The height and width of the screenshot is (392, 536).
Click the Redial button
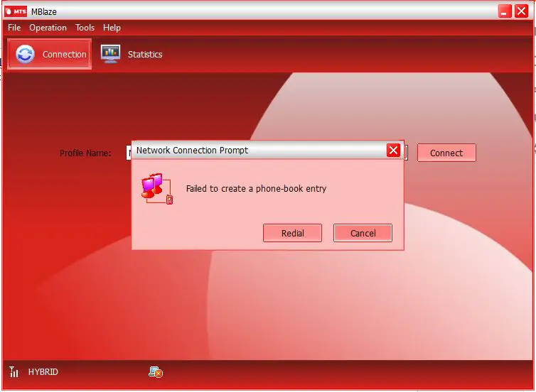[x=292, y=233]
